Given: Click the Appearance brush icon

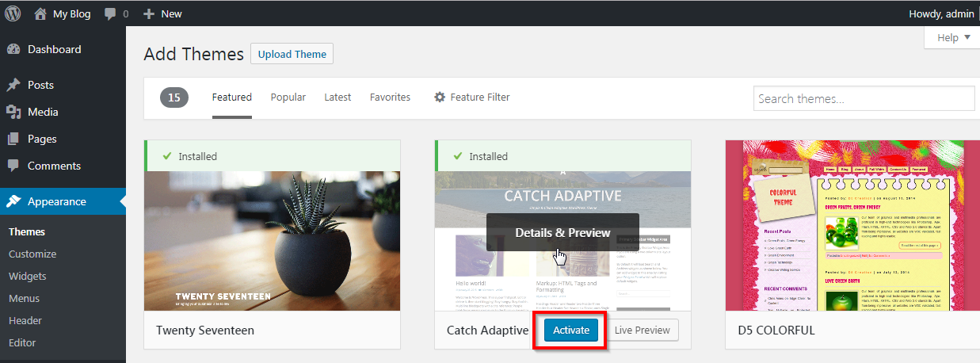Looking at the screenshot, I should [13, 201].
